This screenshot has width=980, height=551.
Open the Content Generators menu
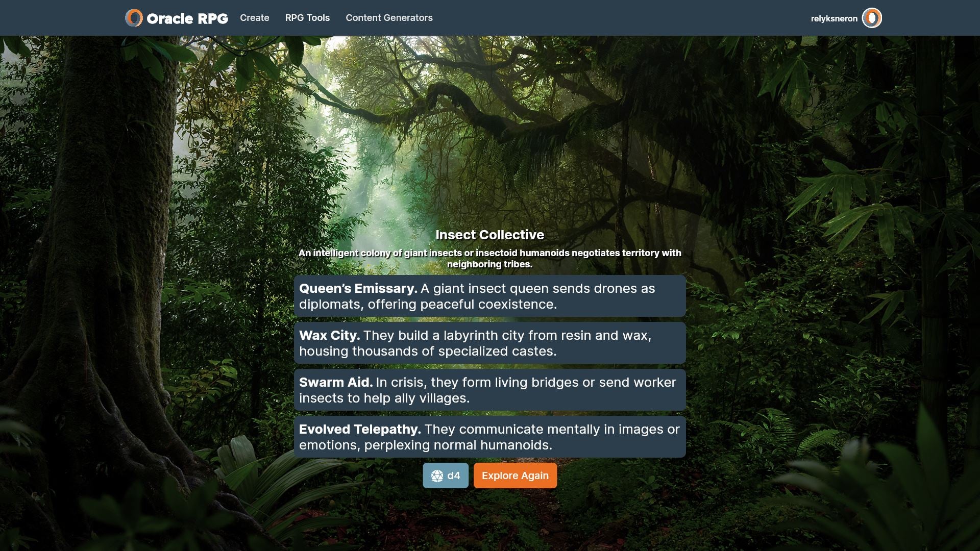click(389, 18)
